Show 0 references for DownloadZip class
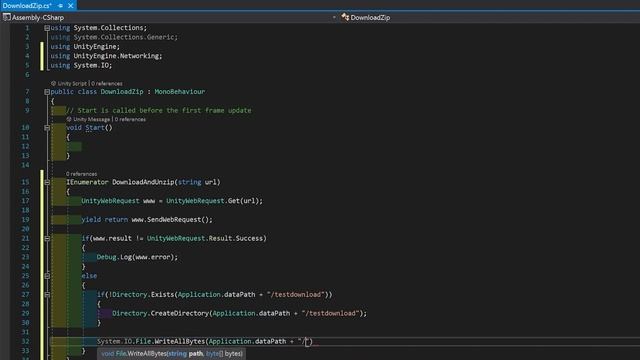Image resolution: width=640 pixels, height=360 pixels. [x=107, y=83]
